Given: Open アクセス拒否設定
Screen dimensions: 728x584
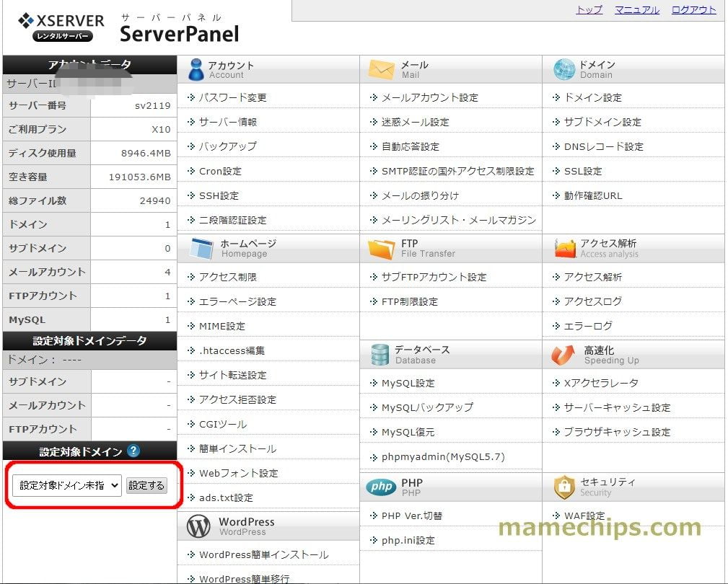Looking at the screenshot, I should tap(237, 400).
